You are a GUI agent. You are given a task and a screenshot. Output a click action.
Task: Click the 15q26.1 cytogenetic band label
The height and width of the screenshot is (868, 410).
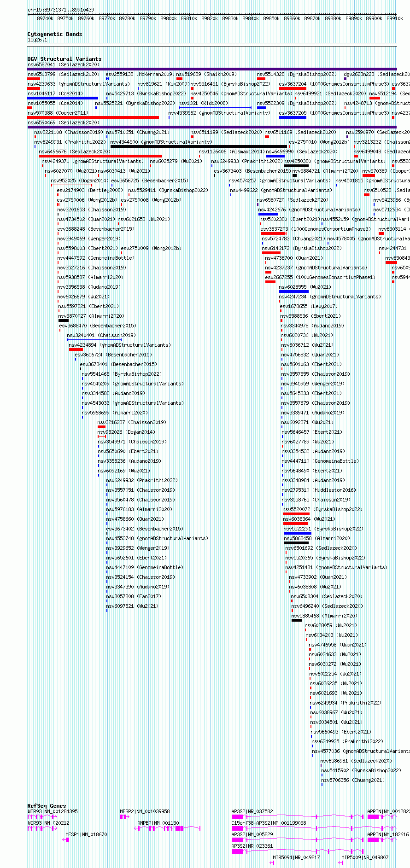tap(37, 40)
